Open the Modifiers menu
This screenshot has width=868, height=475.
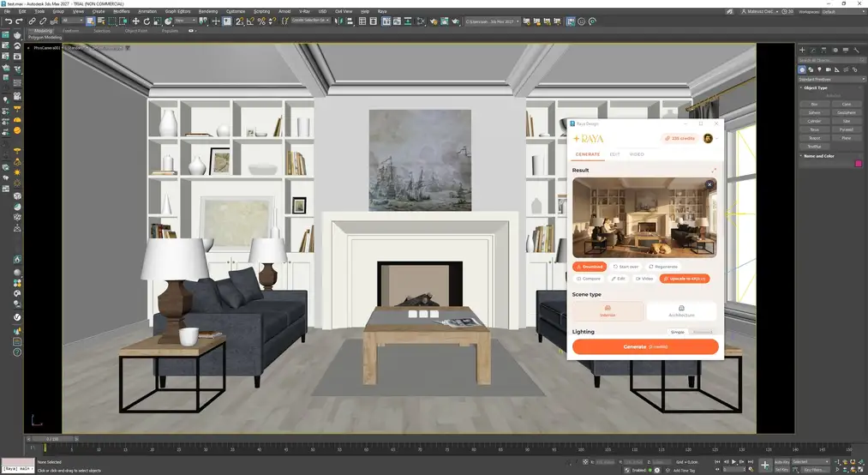(x=121, y=11)
